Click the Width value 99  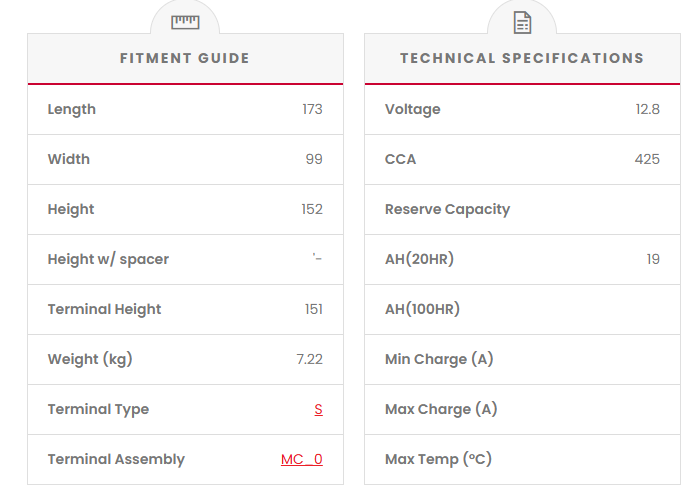[x=314, y=159]
